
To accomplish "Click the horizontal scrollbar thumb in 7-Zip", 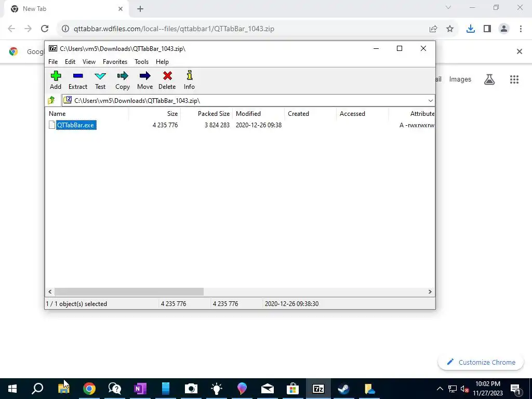I will pyautogui.click(x=129, y=292).
